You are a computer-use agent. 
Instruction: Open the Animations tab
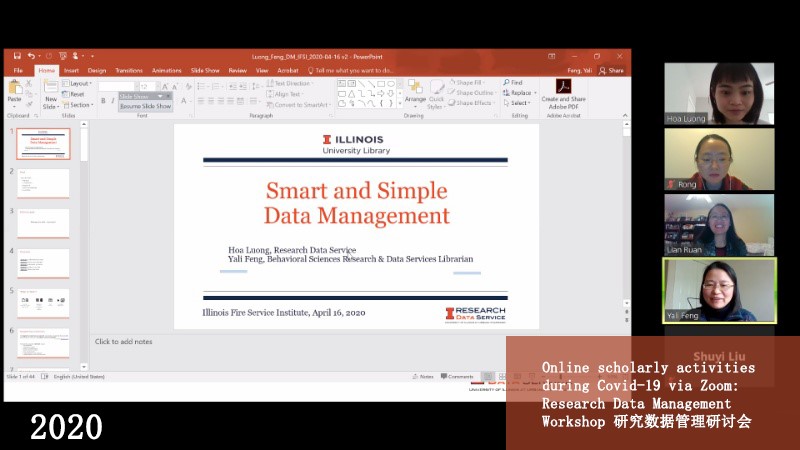point(166,70)
